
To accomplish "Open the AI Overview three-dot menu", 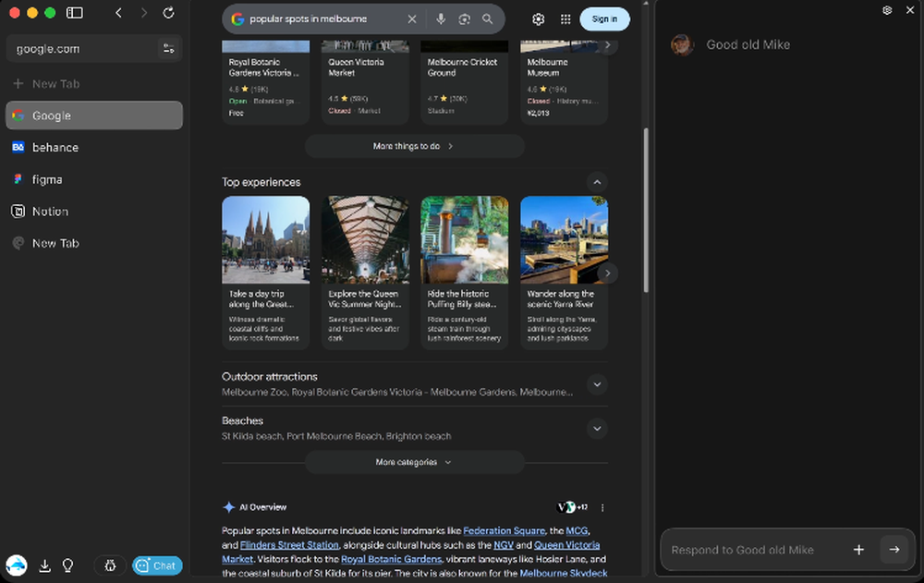I will point(602,507).
